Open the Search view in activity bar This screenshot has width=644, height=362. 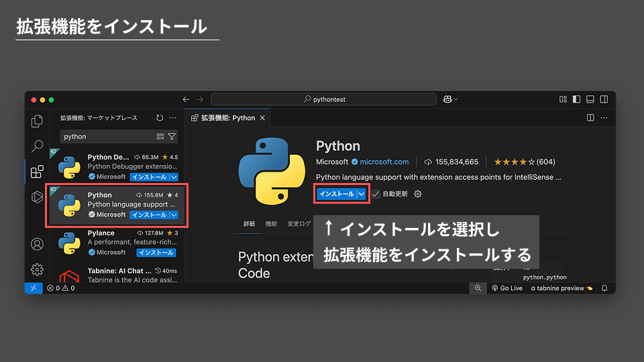point(37,145)
